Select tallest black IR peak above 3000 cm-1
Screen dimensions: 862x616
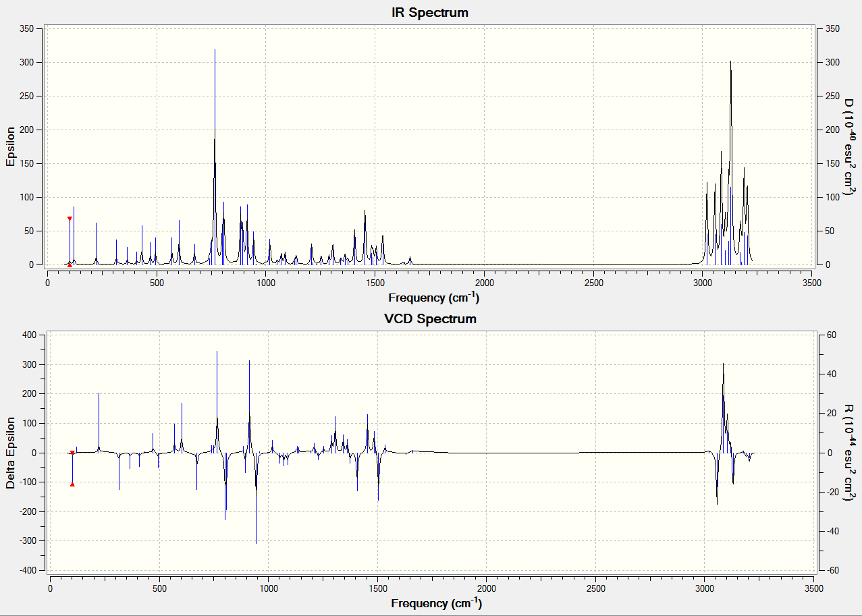[730, 162]
